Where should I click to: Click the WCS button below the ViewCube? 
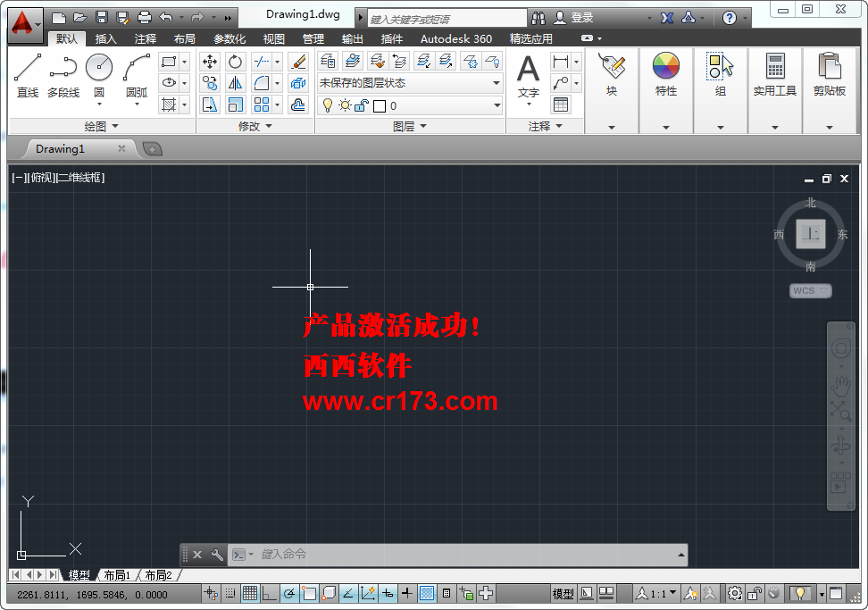tap(808, 290)
